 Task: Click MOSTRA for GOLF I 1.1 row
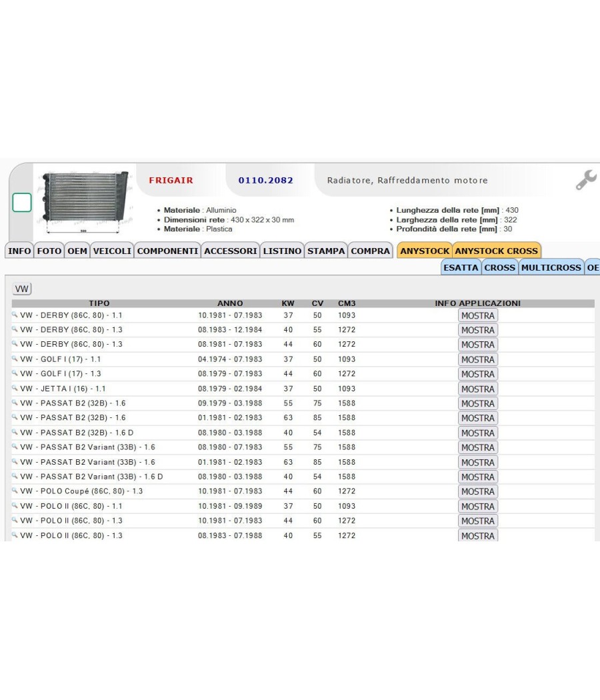click(x=478, y=359)
